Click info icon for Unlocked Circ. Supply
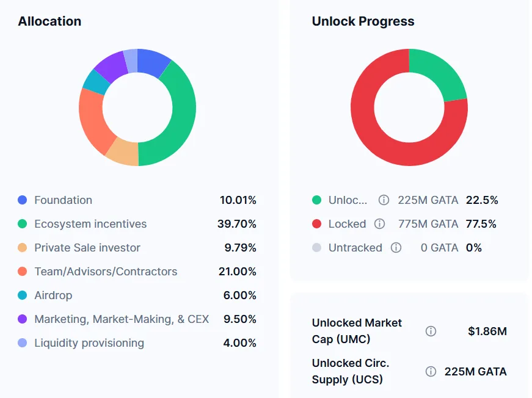Viewport: 532px width, 398px height. (x=431, y=371)
